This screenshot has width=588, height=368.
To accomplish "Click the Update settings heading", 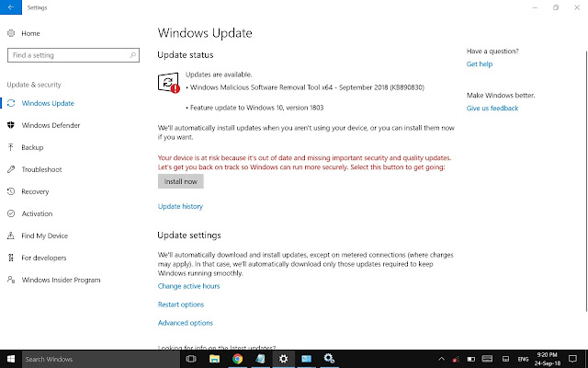I will click(x=189, y=236).
